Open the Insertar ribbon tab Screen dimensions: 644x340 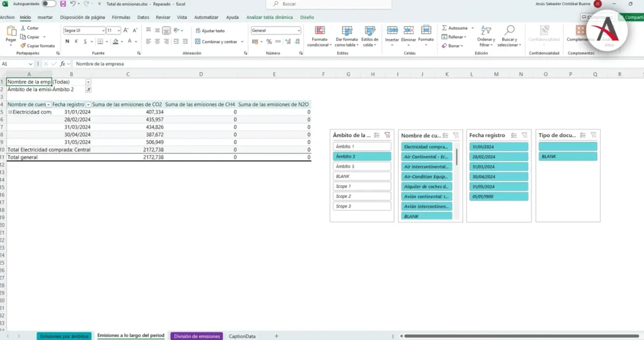[x=45, y=18]
